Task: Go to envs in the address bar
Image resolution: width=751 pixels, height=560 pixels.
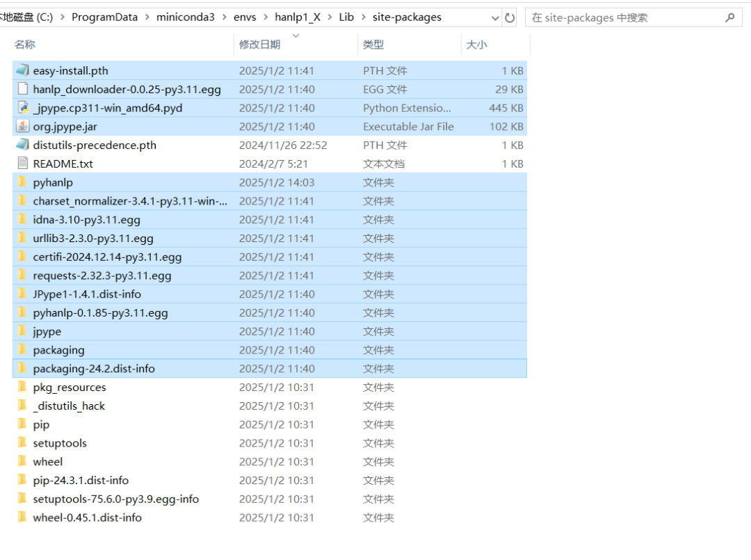Action: (245, 17)
